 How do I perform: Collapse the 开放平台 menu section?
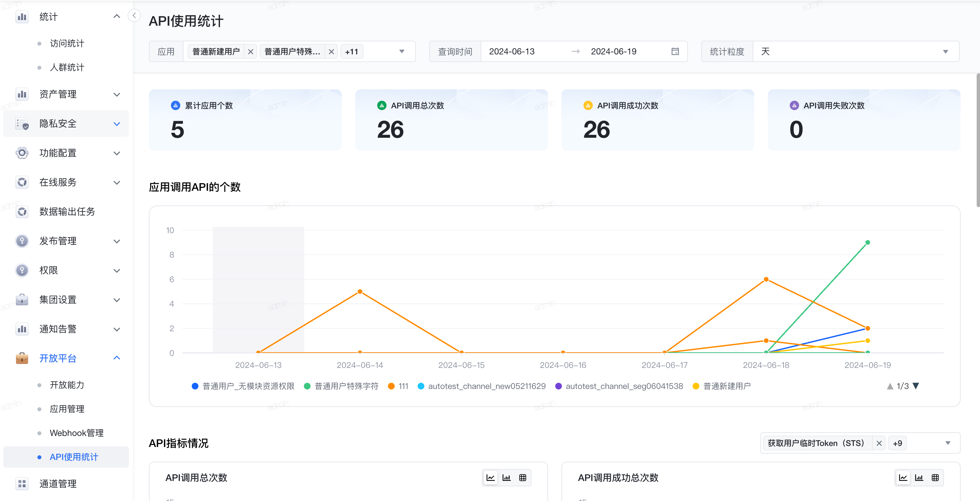coord(117,358)
